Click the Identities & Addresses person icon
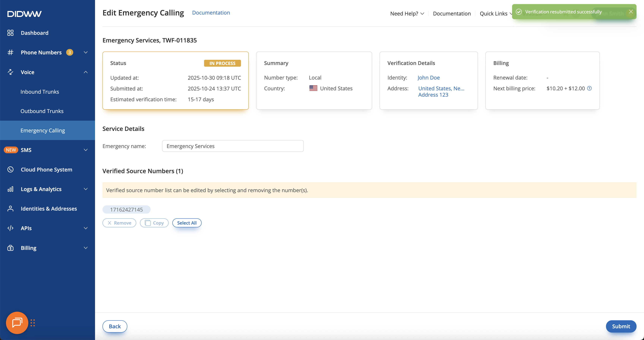The width and height of the screenshot is (644, 340). 10,209
